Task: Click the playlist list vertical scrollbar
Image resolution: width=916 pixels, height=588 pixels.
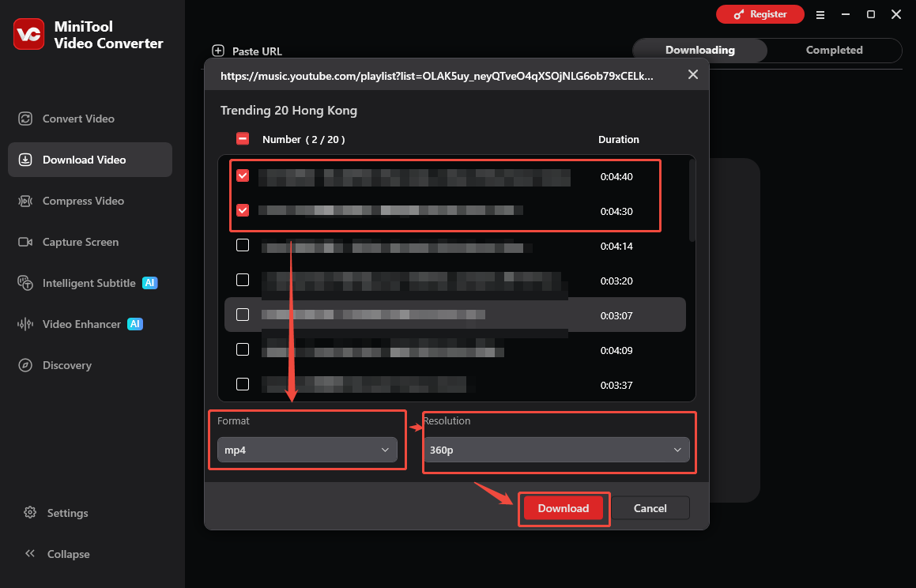Action: (692, 200)
